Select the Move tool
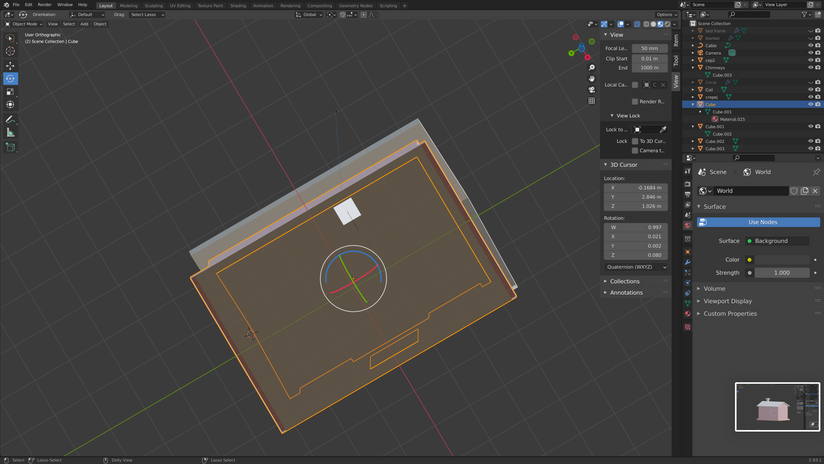824x464 pixels. (10, 66)
